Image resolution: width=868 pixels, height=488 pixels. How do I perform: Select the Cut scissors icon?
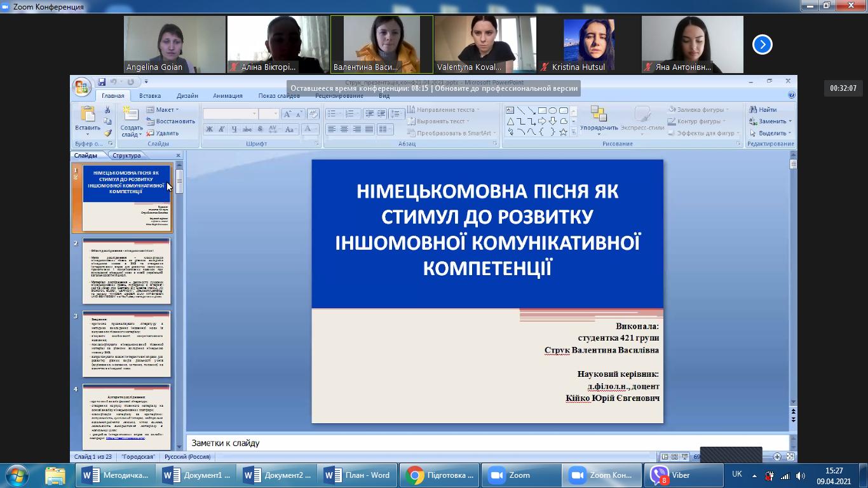[107, 110]
